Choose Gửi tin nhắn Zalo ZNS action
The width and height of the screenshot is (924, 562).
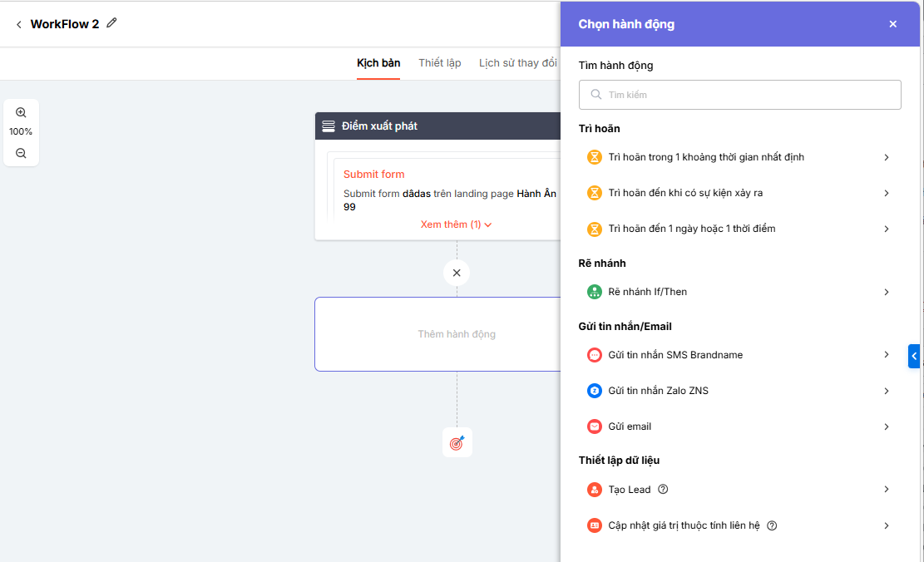739,391
